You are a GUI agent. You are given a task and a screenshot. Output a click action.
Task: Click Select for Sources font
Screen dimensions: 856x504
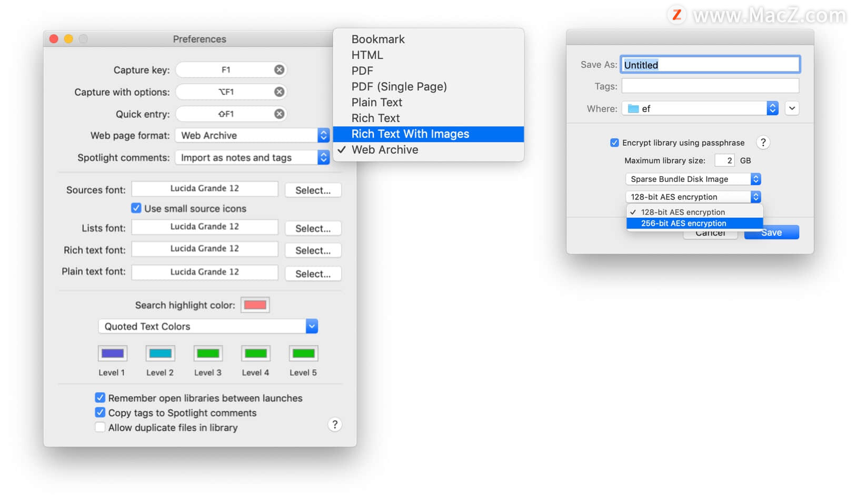313,190
